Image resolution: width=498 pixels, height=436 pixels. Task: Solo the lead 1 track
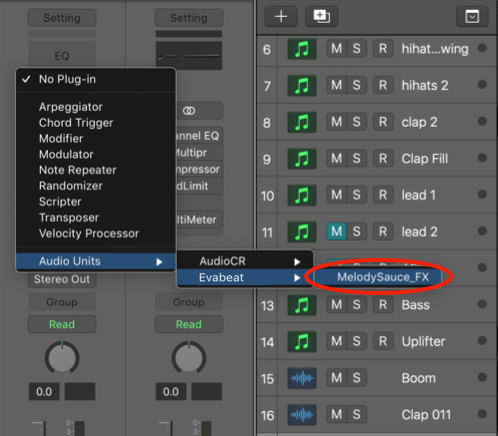click(x=356, y=195)
